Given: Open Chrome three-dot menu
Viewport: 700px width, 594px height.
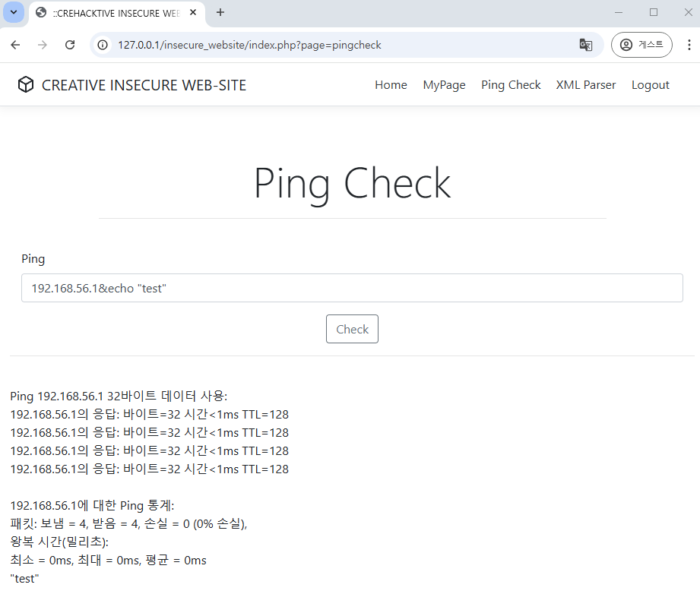Looking at the screenshot, I should (689, 45).
